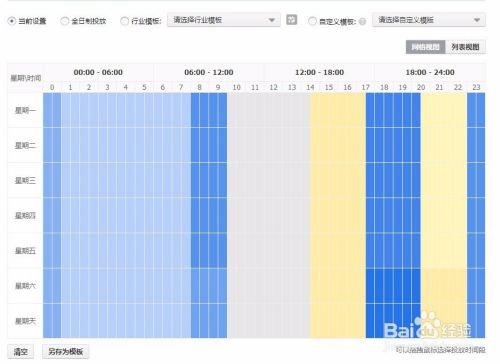
Task: Click hour column label 20
Action: pos(421,87)
